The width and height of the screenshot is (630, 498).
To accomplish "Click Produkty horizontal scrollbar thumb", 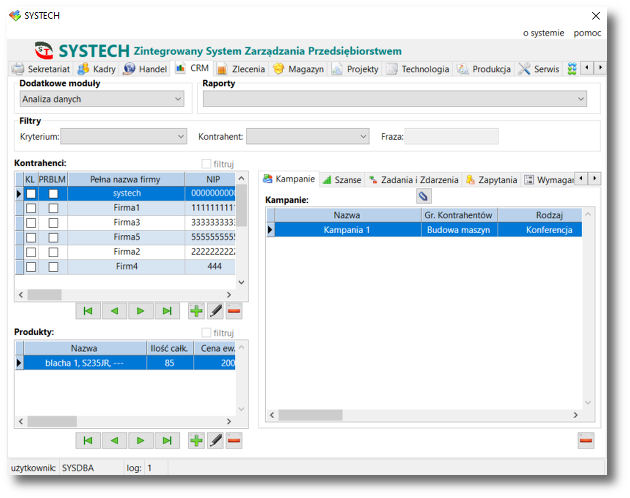I will point(52,421).
